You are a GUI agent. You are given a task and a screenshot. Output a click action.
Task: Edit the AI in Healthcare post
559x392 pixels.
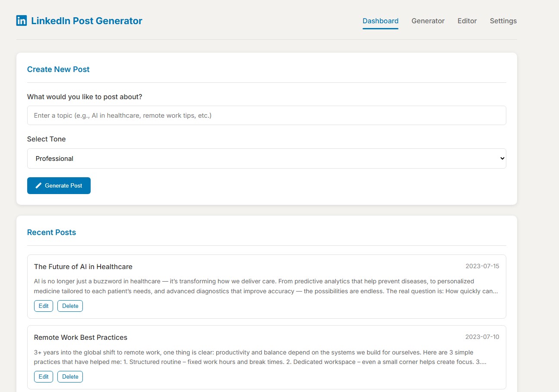coord(44,306)
